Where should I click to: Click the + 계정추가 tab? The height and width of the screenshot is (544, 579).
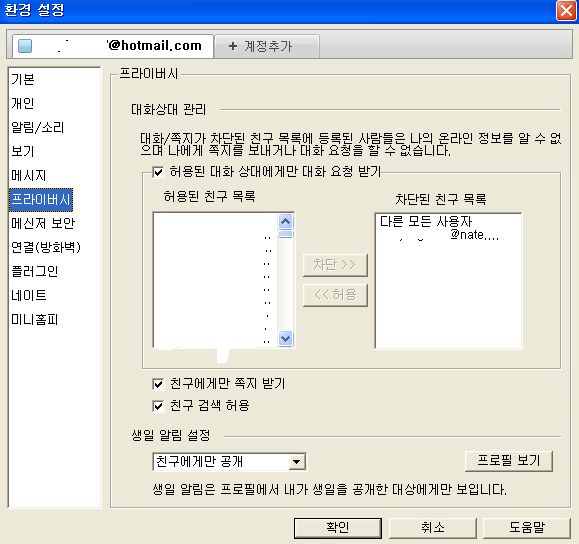click(267, 47)
